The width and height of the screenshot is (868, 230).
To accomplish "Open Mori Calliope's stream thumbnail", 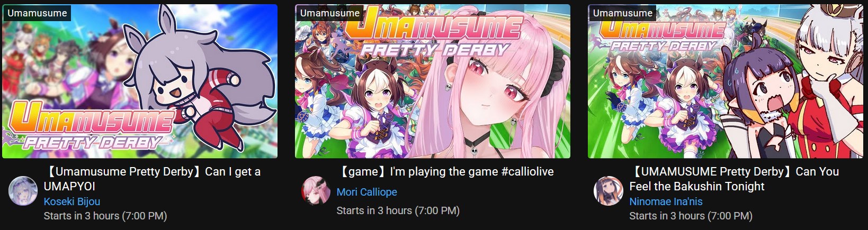I will coord(433,81).
